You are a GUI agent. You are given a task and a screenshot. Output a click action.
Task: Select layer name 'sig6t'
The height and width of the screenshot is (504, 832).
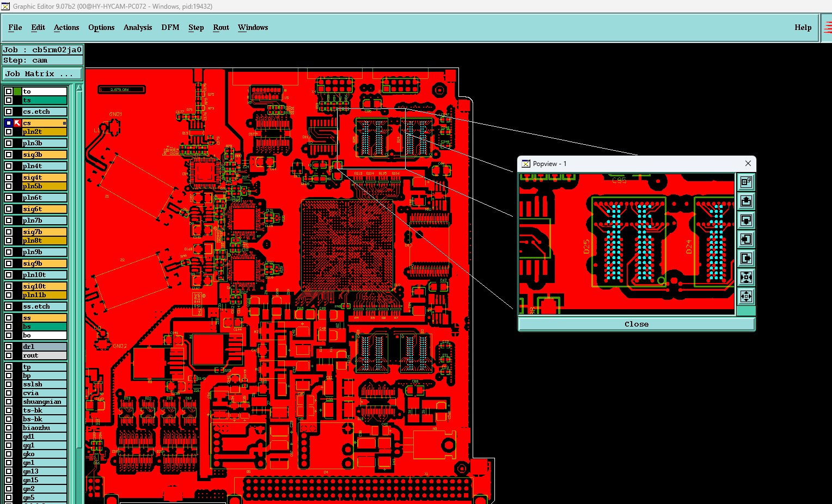pos(45,209)
